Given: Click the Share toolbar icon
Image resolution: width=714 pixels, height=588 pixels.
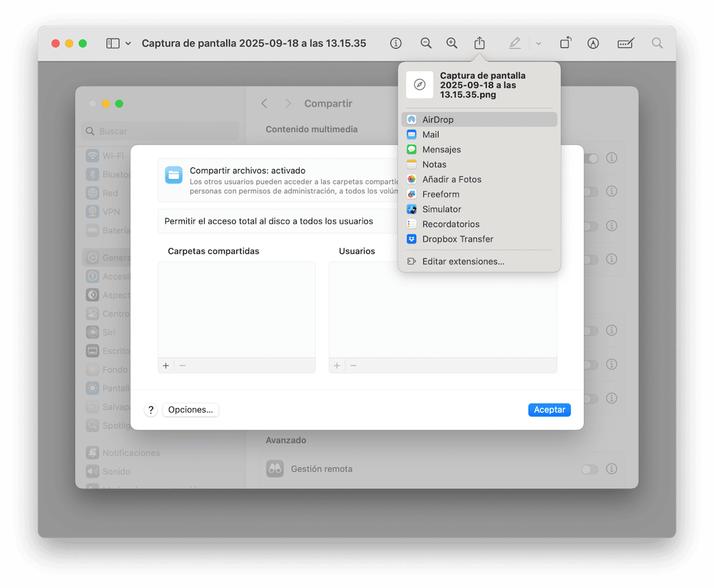Looking at the screenshot, I should pyautogui.click(x=480, y=43).
